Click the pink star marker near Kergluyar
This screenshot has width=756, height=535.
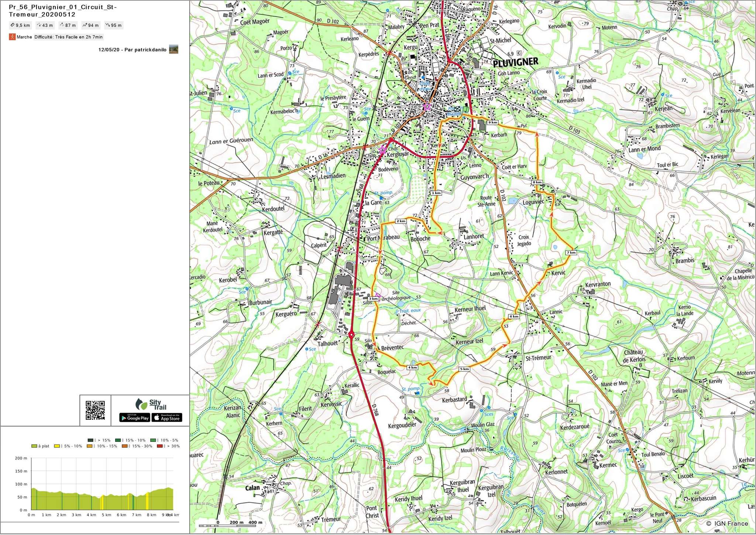click(x=383, y=150)
